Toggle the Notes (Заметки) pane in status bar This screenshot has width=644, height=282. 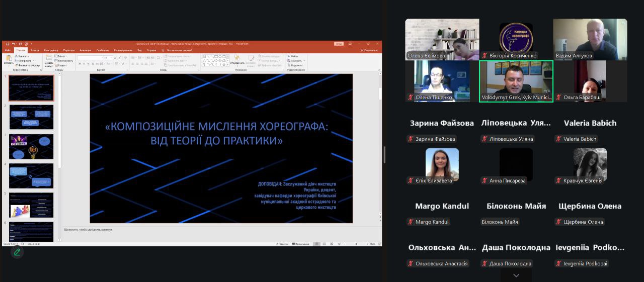(x=283, y=244)
